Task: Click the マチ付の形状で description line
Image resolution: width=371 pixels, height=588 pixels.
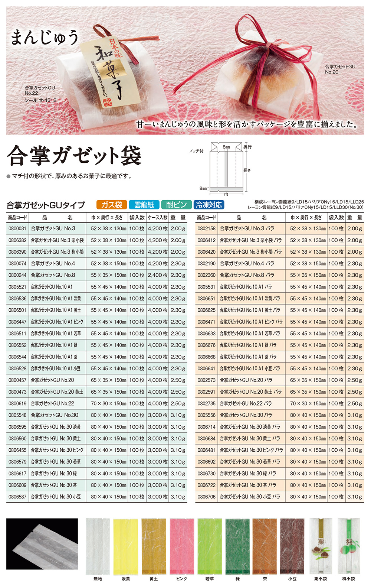Action: 72,176
